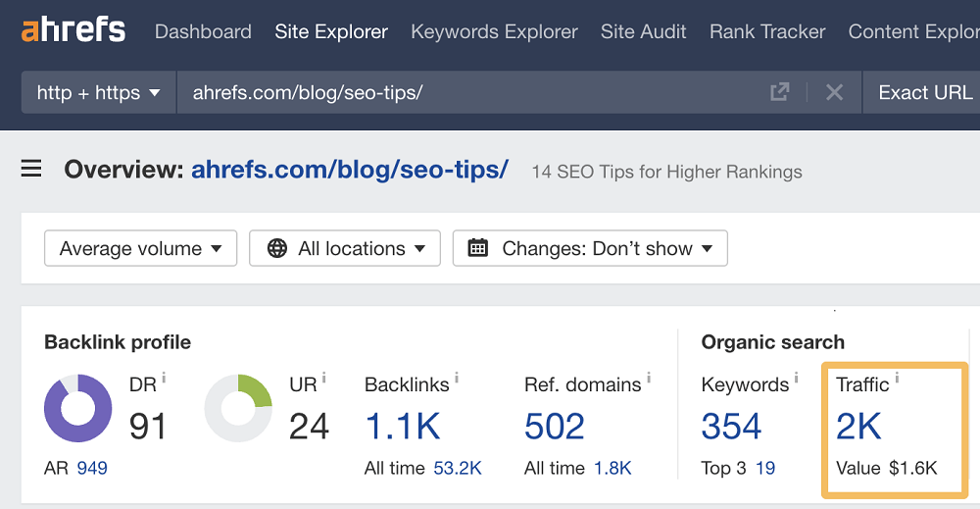Open the All locations dropdown
The image size is (980, 509).
tap(345, 248)
